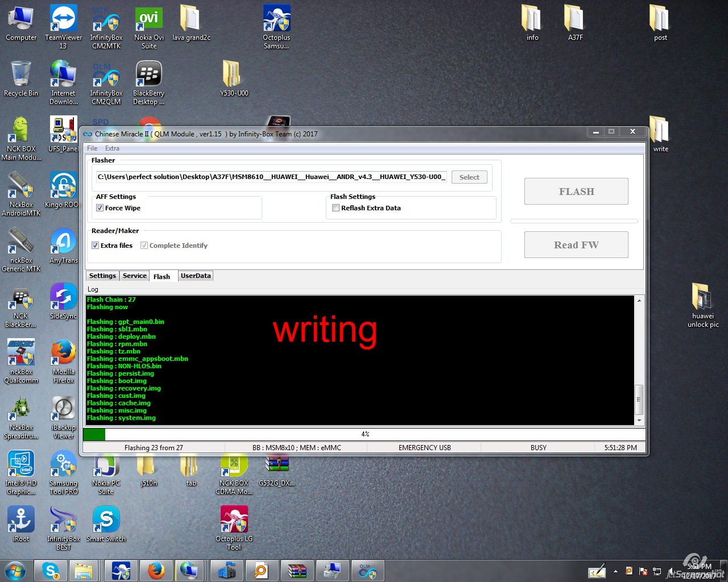This screenshot has width=728, height=582.
Task: Launch Internet Download Manager shortcut
Action: click(63, 82)
